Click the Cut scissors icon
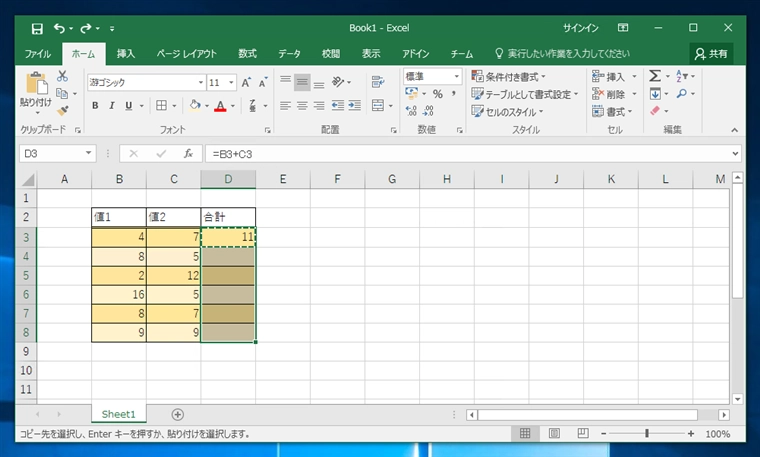The height and width of the screenshot is (457, 760). pos(62,76)
